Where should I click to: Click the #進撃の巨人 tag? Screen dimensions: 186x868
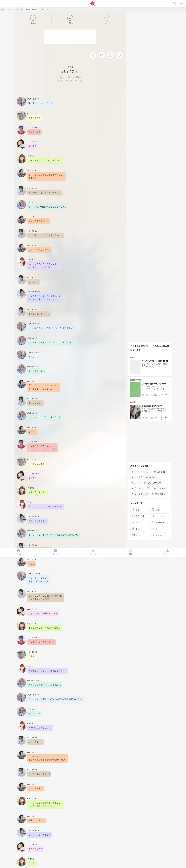(159, 494)
